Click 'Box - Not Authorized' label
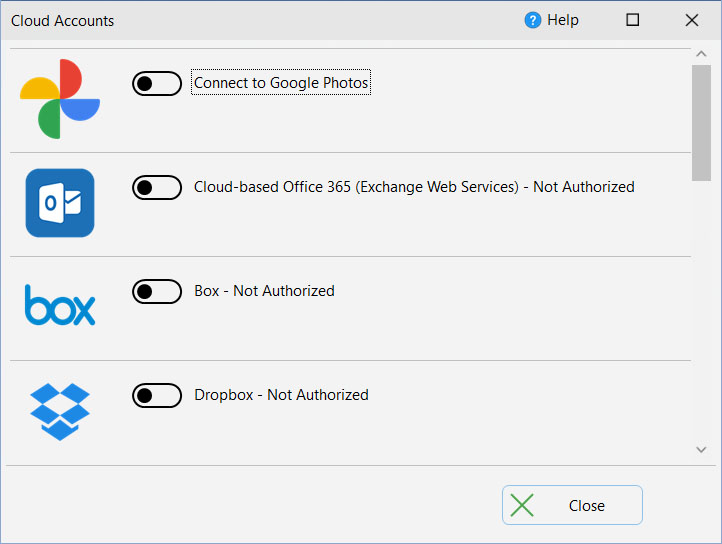This screenshot has width=722, height=544. (264, 291)
